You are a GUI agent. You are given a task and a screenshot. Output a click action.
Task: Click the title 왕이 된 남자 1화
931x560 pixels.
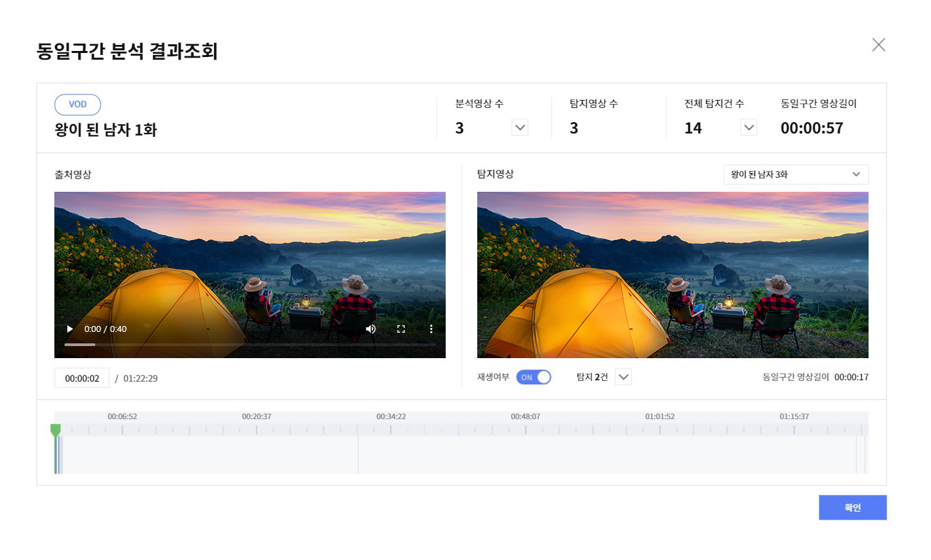(x=105, y=129)
